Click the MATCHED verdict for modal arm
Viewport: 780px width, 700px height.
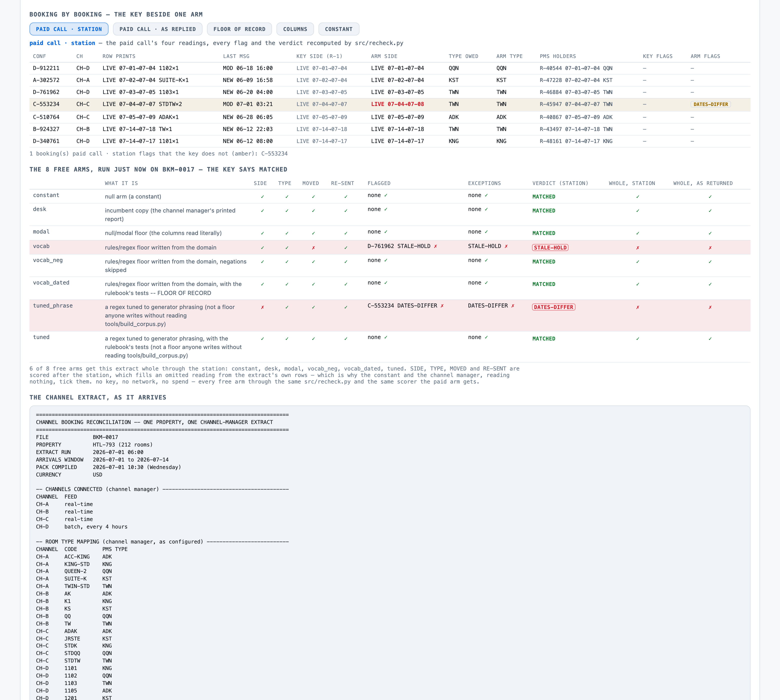(x=543, y=233)
